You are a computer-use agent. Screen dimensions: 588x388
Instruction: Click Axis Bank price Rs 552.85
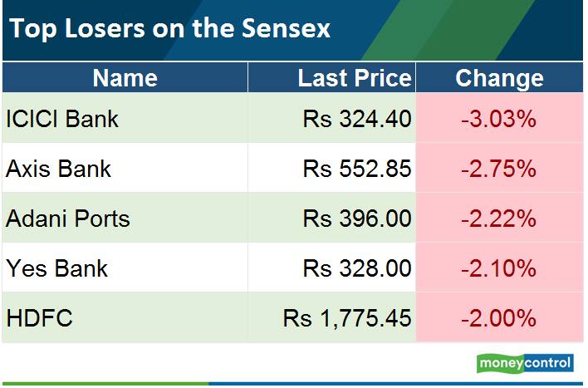tap(357, 169)
